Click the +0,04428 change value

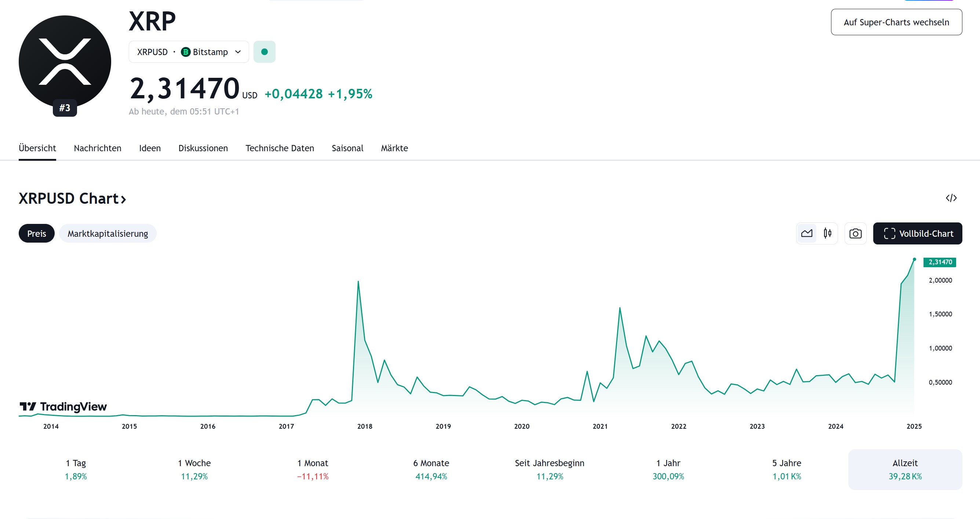click(294, 94)
